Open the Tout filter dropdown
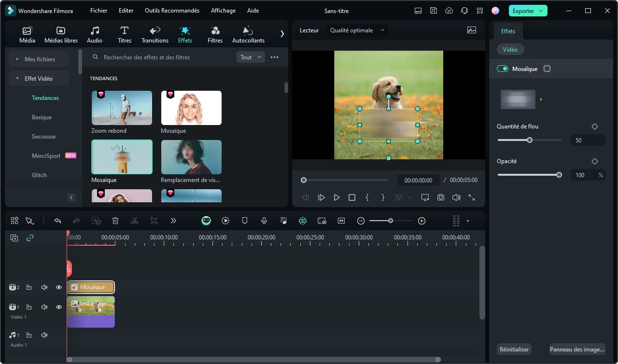 tap(251, 57)
